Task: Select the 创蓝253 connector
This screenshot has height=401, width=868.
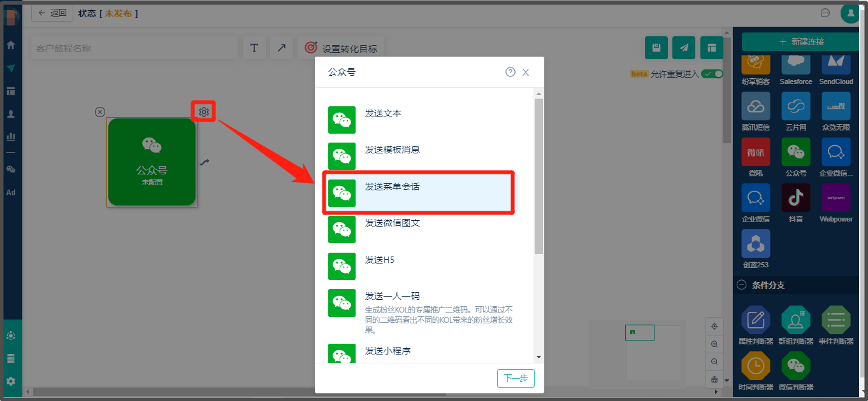Action: [x=756, y=244]
